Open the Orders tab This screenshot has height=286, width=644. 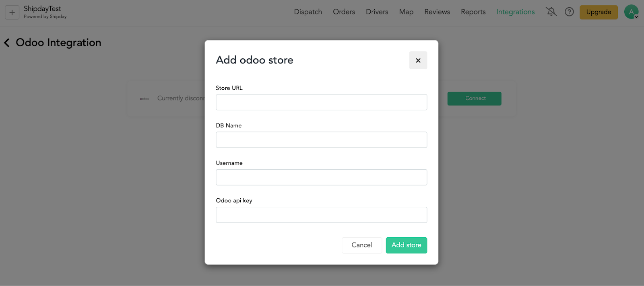[344, 12]
